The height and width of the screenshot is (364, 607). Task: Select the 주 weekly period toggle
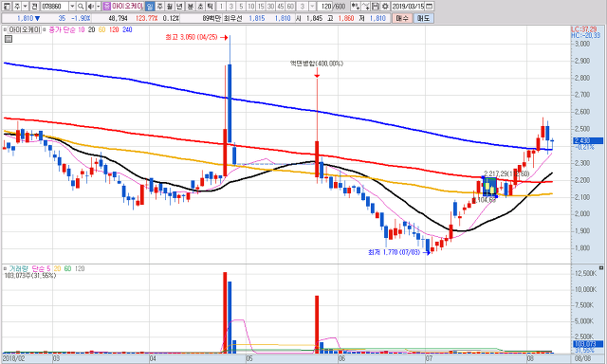tap(160, 7)
